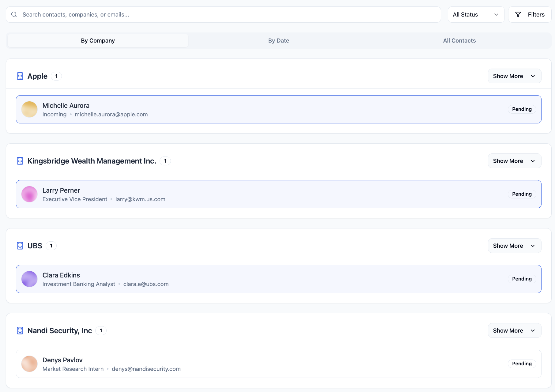
Task: Select the Larry Perner contact name
Action: (x=61, y=190)
